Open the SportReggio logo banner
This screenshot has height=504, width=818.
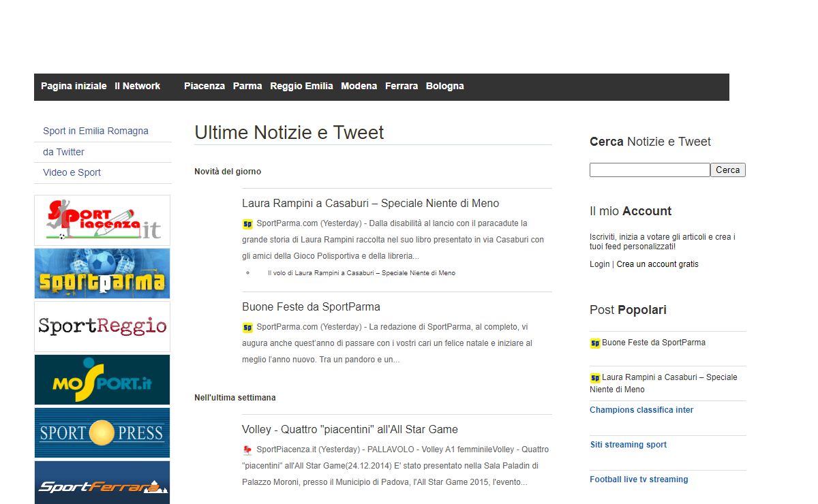pos(102,326)
